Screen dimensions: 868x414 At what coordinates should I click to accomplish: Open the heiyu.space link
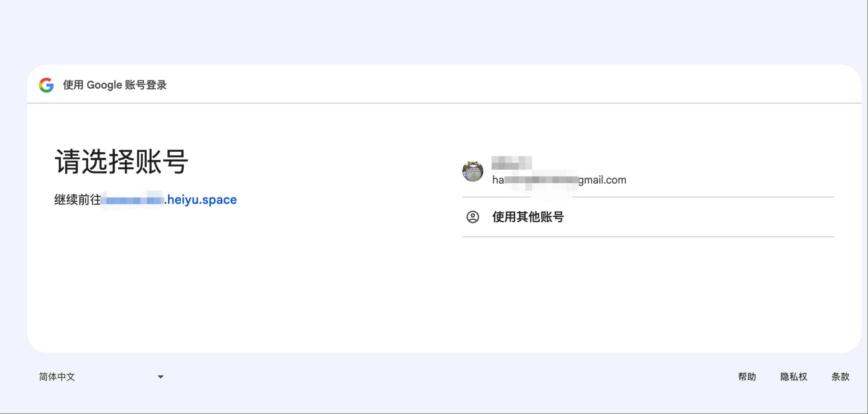pos(169,199)
